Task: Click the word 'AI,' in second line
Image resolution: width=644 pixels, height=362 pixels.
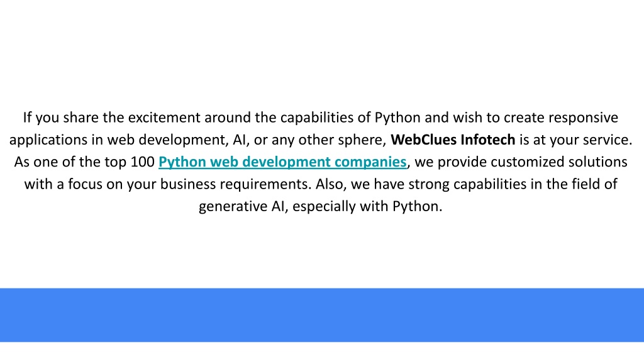Action: [241, 140]
